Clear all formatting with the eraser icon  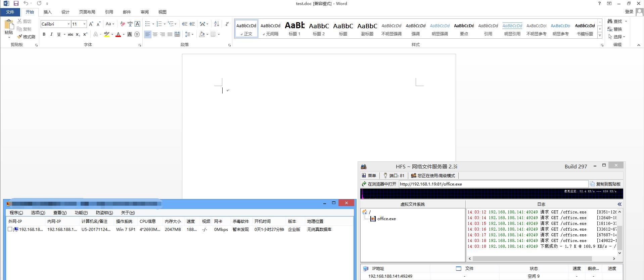tap(123, 24)
